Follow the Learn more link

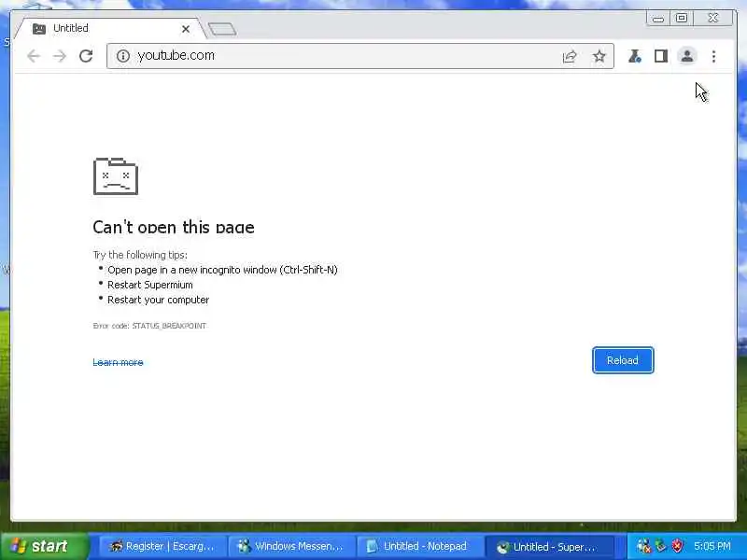pos(118,362)
